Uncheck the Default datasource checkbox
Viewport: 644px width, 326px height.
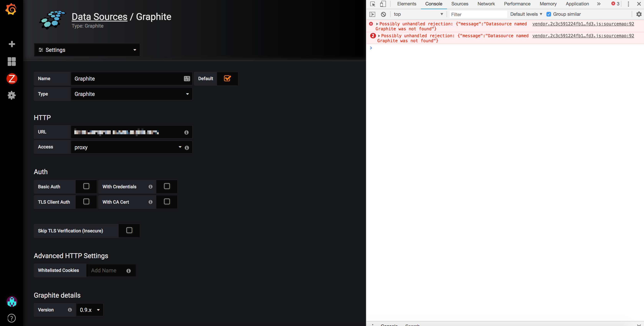[x=227, y=78]
